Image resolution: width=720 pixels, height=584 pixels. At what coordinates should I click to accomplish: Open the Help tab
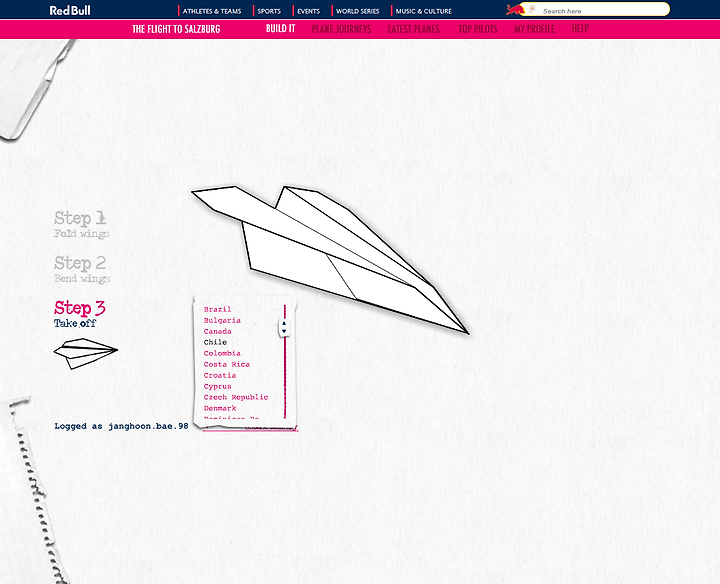click(x=580, y=28)
